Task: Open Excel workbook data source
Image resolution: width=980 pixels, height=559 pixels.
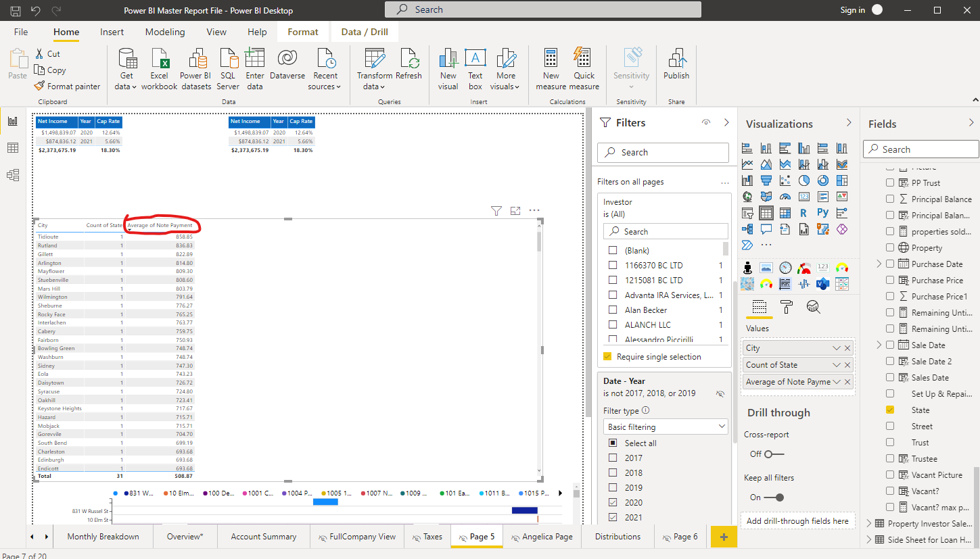Action: click(x=160, y=70)
